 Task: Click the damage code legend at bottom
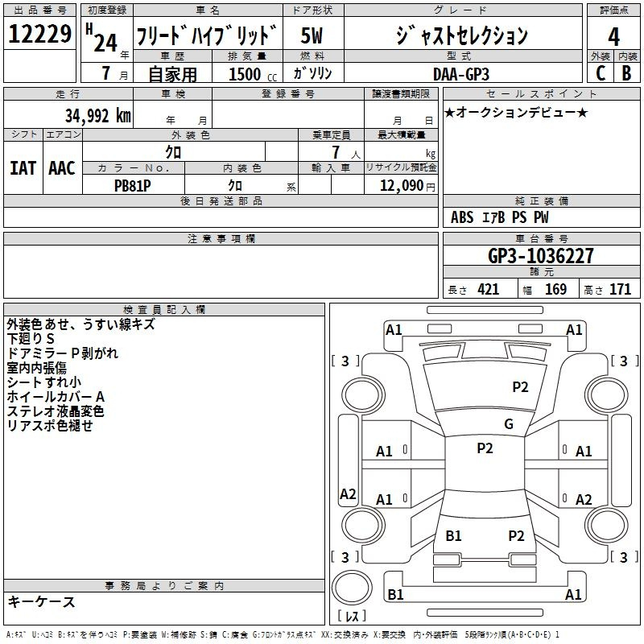[283, 635]
